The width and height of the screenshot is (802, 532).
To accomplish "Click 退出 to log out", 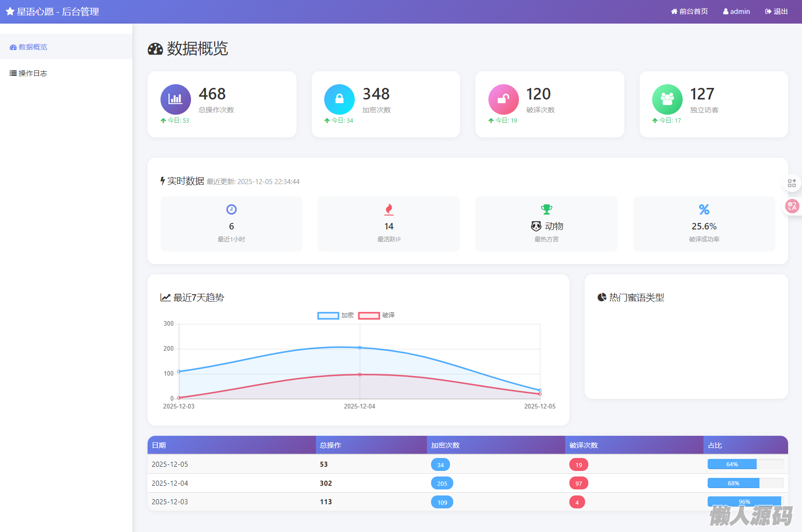I will click(x=776, y=12).
